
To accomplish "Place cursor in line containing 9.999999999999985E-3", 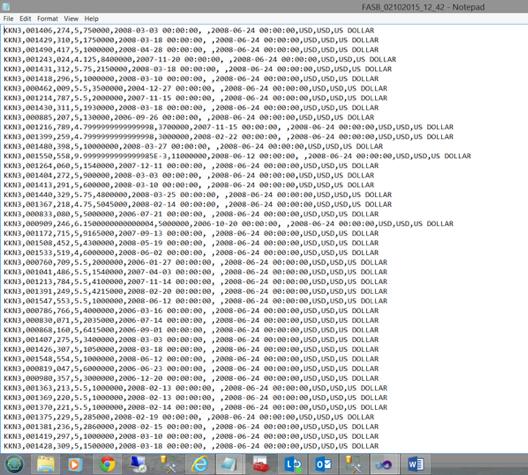I will [x=237, y=156].
